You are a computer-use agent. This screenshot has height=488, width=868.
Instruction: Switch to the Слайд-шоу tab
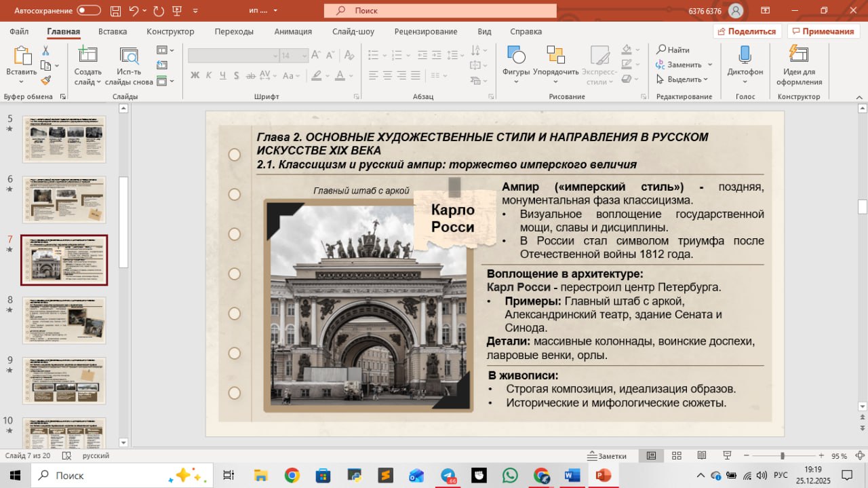353,31
